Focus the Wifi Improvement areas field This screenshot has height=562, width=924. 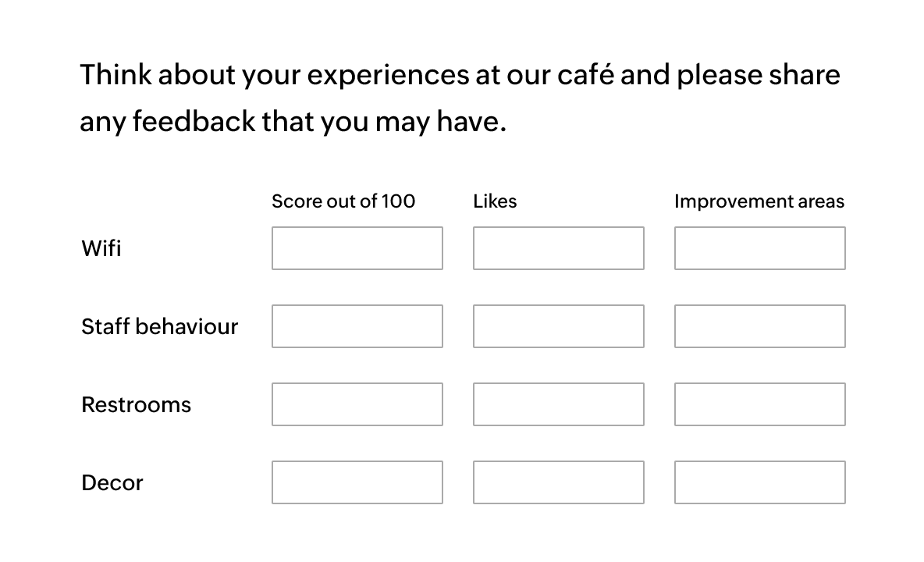click(x=760, y=248)
